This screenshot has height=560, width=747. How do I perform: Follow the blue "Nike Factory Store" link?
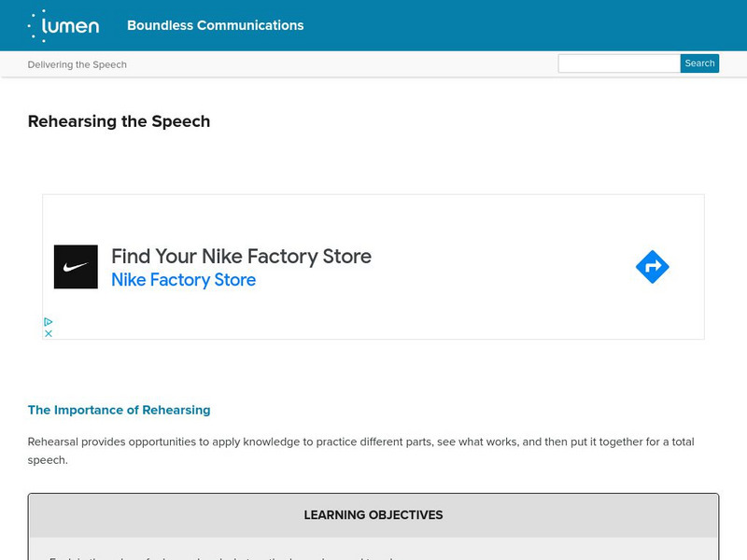coord(183,280)
